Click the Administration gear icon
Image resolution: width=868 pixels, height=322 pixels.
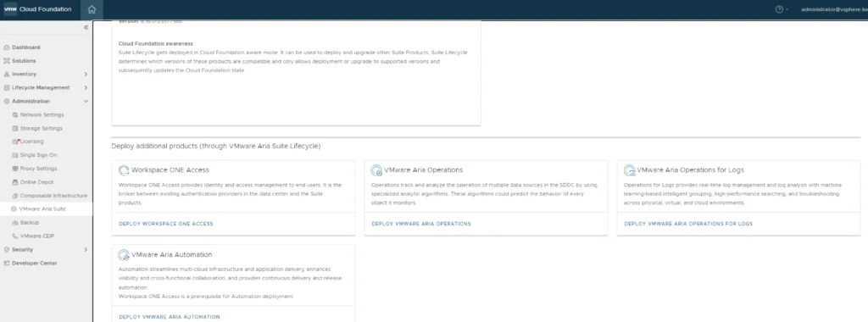[x=7, y=101]
